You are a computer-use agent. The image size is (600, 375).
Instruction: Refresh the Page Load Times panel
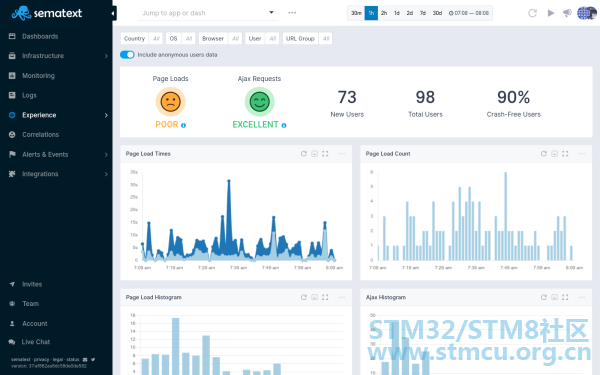pyautogui.click(x=304, y=154)
